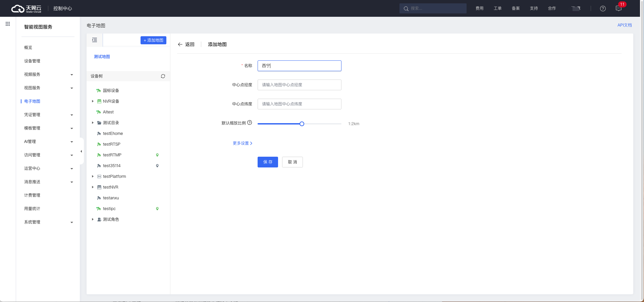Click the 保存 button
This screenshot has height=302, width=644.
tap(268, 162)
